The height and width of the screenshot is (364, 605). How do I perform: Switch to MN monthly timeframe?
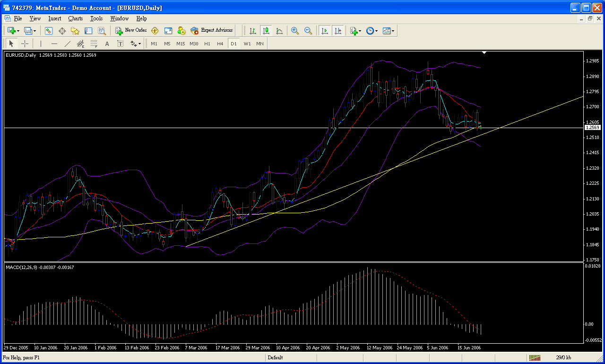coord(260,43)
